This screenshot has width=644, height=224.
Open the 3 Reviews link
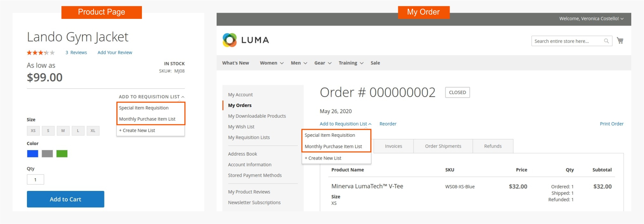point(76,53)
